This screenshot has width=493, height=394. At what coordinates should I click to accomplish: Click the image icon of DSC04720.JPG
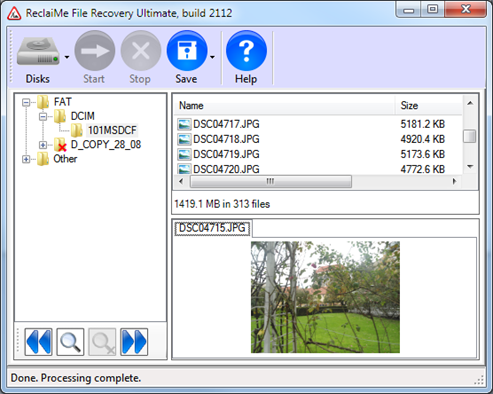pyautogui.click(x=184, y=169)
